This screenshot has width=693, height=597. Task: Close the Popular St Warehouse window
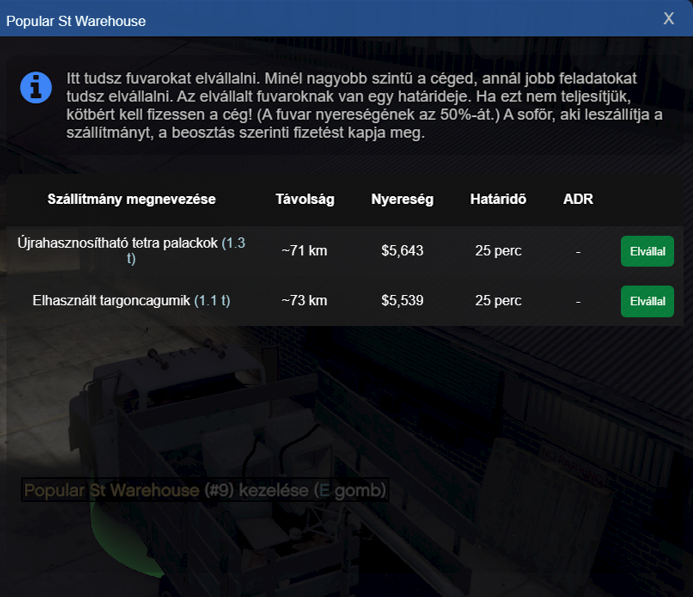pos(668,18)
